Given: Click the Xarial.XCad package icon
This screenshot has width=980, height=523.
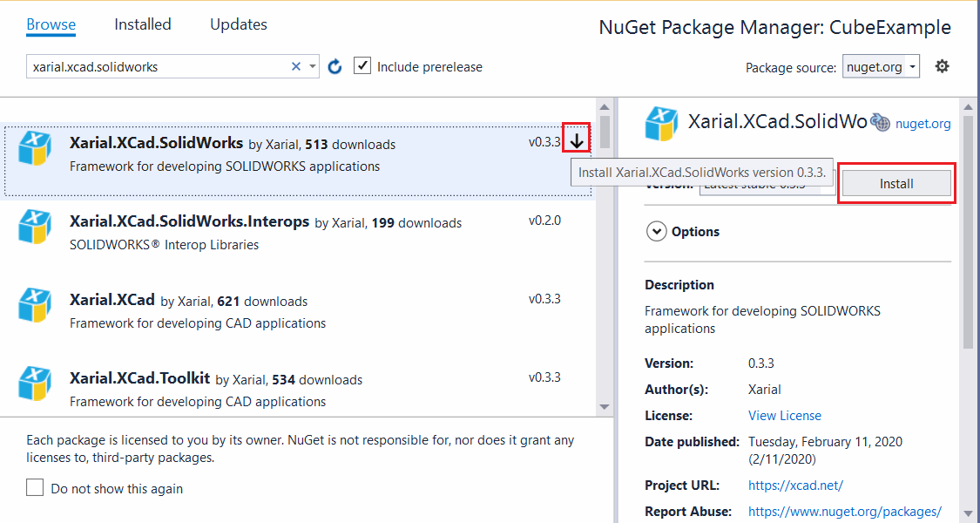Looking at the screenshot, I should coord(34,305).
